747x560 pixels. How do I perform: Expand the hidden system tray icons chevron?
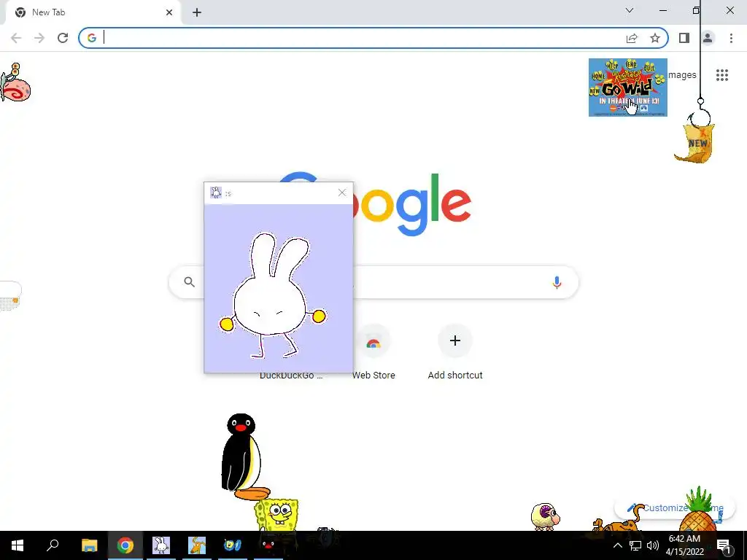coord(617,545)
